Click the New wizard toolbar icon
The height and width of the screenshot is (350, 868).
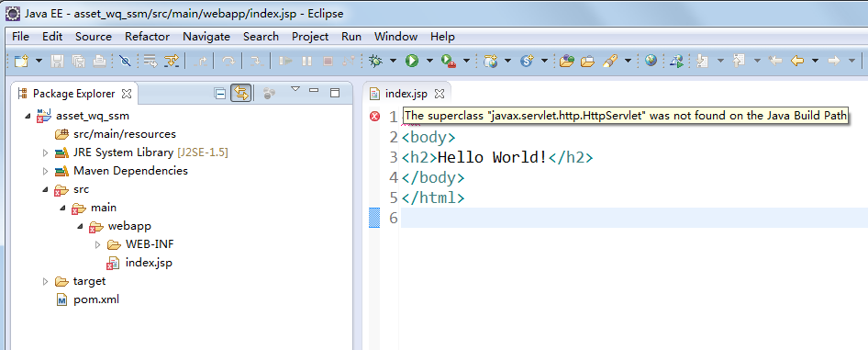(x=21, y=61)
